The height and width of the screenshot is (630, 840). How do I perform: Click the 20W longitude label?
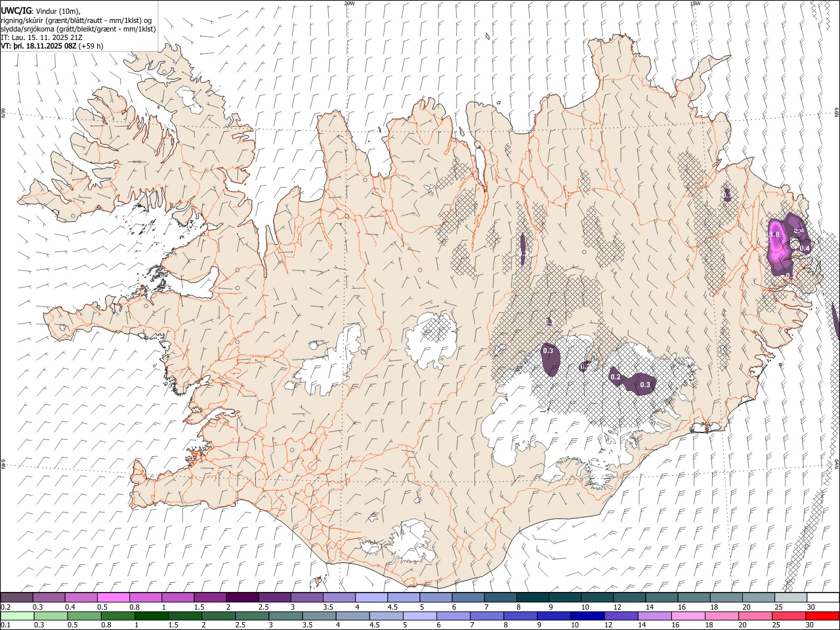[350, 3]
